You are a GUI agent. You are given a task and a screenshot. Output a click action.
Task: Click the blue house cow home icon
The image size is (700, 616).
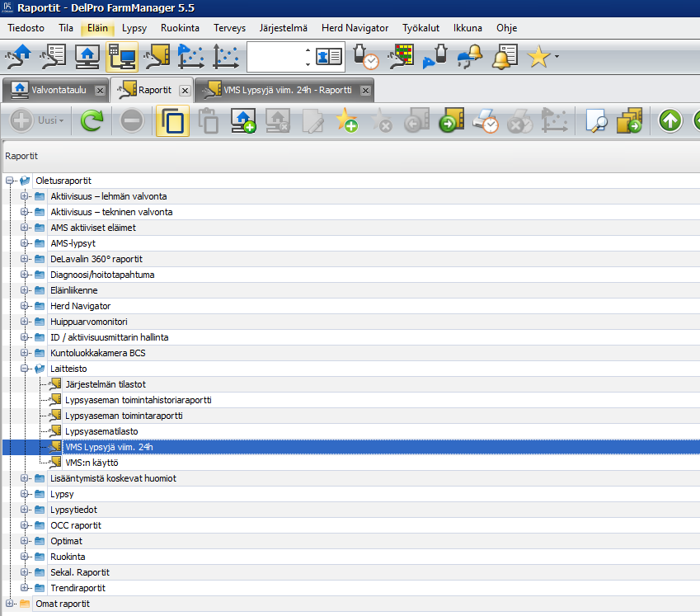(x=18, y=57)
